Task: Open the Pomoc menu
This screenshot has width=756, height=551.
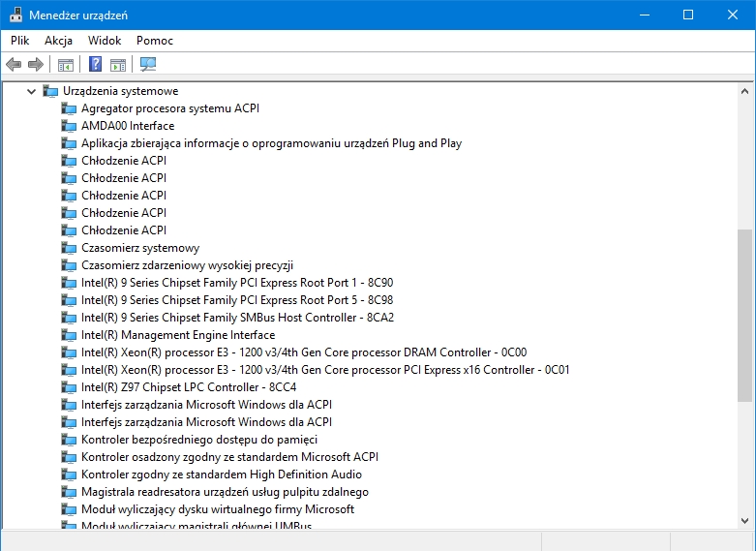Action: tap(154, 41)
